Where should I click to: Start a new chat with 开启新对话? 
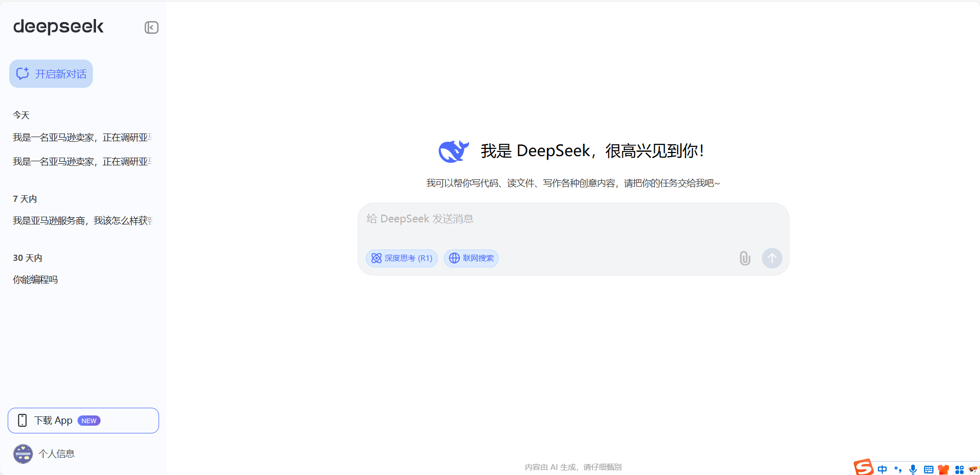(51, 73)
